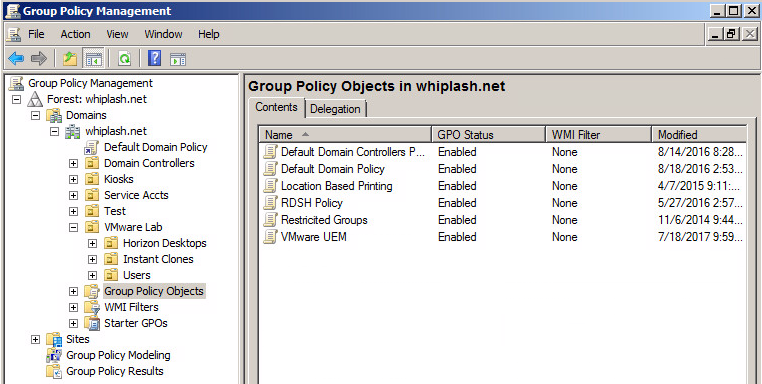Click the Up one level folder icon

pos(70,59)
